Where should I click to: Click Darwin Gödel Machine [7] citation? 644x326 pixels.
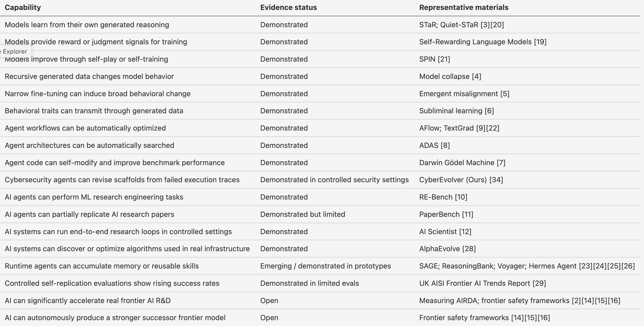tap(462, 163)
